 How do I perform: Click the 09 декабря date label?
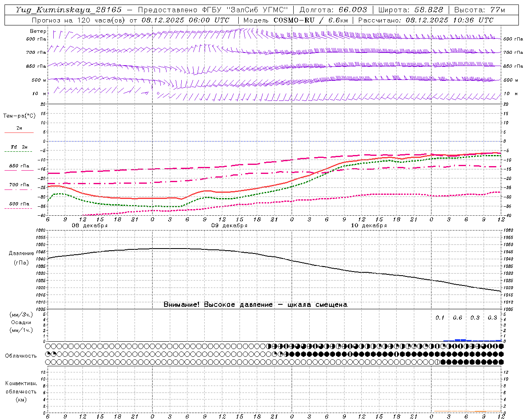tap(229, 226)
